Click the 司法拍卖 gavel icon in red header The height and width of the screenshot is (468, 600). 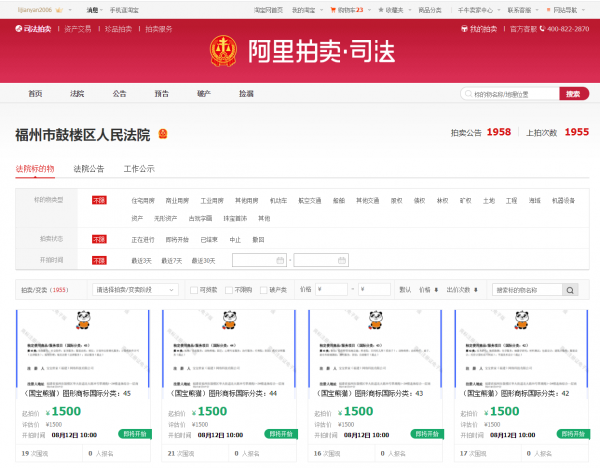18,28
